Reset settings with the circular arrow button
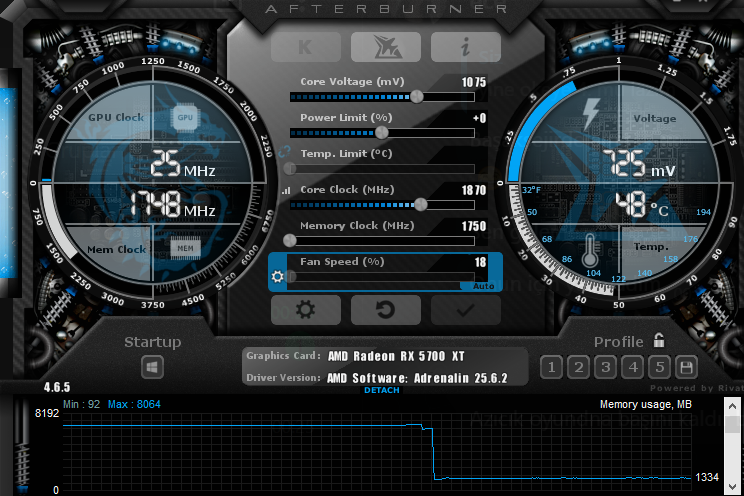Screen dimensions: 744x496 [x=385, y=310]
